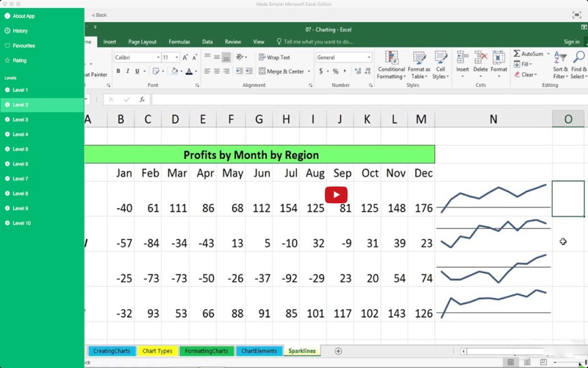
Task: Click Sign in on the ribbon
Action: pyautogui.click(x=572, y=42)
